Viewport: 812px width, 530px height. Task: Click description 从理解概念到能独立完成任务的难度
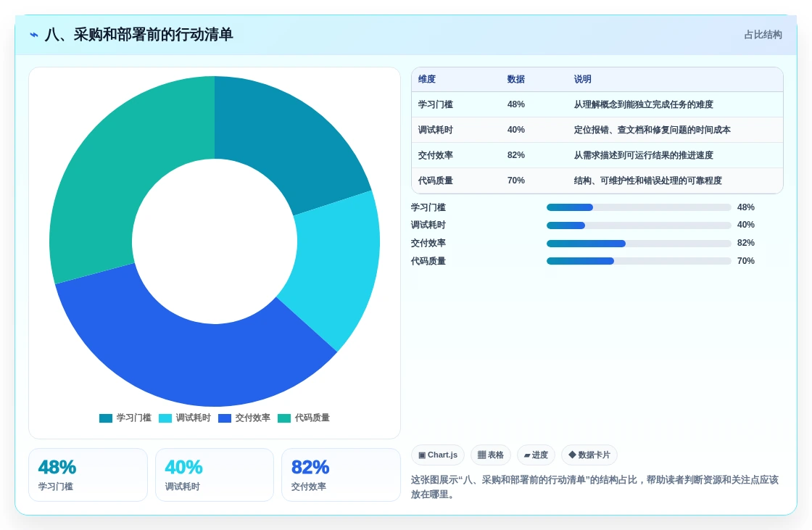tap(643, 104)
